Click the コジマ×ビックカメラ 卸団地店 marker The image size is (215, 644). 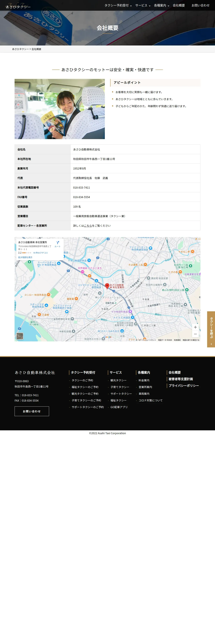(96, 281)
